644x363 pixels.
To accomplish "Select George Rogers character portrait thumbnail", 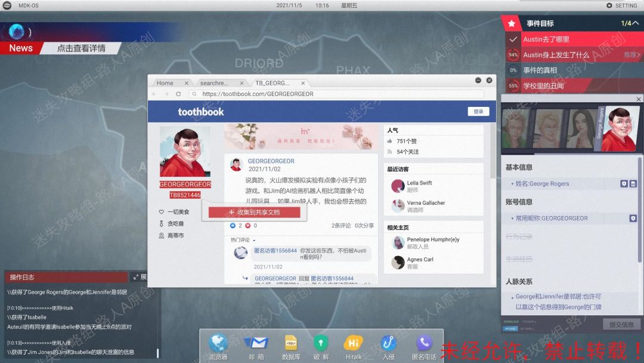I will click(x=620, y=129).
